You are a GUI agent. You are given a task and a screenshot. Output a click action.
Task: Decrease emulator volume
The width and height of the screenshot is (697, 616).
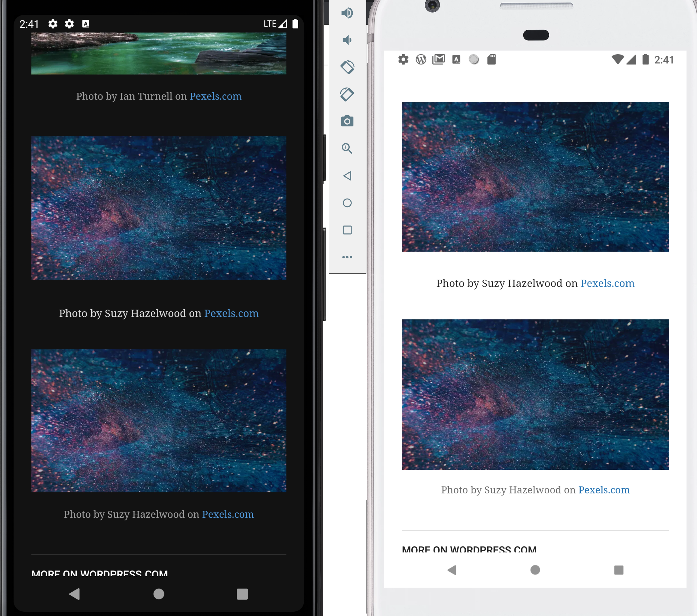coord(347,40)
